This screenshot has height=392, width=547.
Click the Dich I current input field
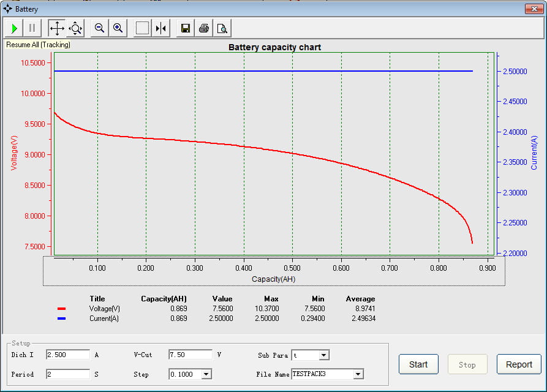tap(67, 355)
